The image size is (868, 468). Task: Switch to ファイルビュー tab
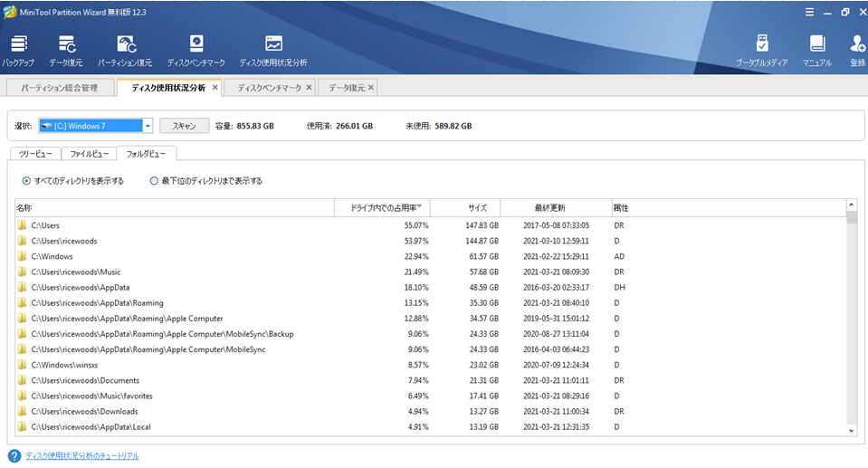click(x=89, y=154)
